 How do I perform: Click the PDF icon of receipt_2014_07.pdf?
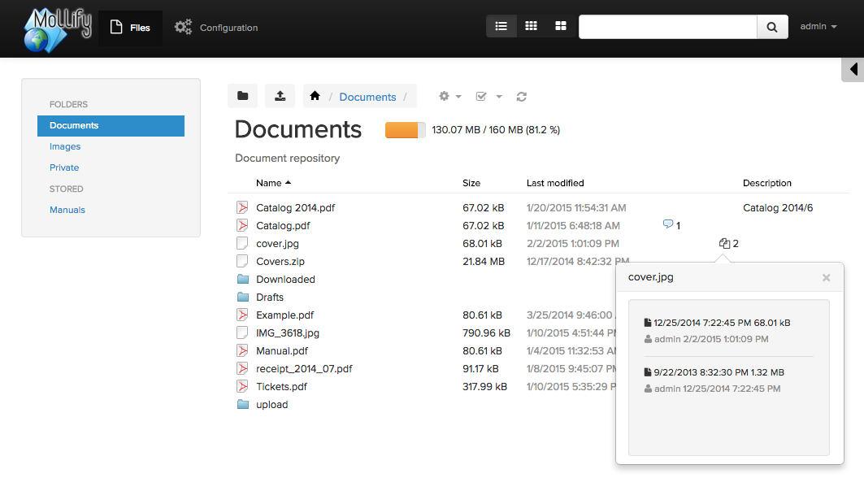point(242,368)
